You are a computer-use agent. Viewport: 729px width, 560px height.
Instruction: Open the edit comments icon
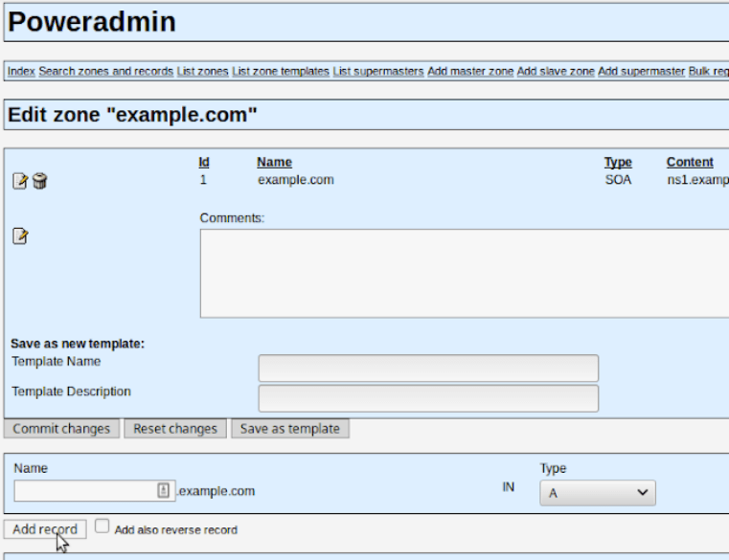coord(20,236)
